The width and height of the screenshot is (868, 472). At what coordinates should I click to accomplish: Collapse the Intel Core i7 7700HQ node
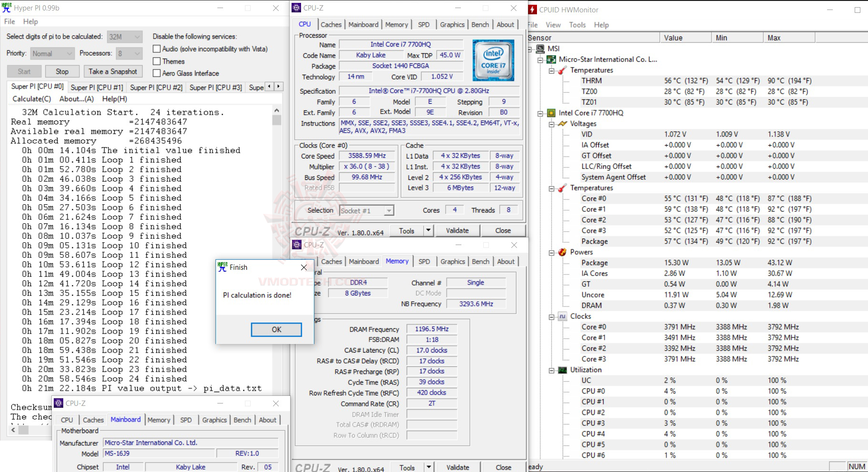click(x=540, y=113)
